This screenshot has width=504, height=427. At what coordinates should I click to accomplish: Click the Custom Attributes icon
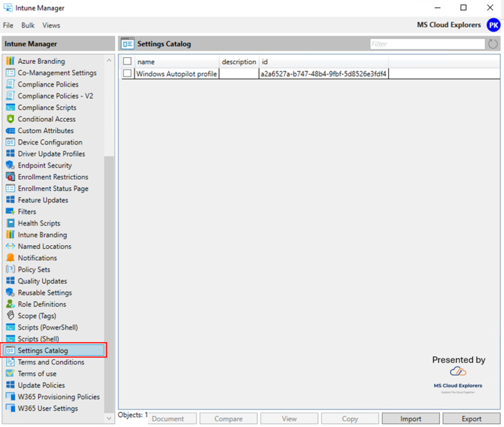tap(10, 130)
